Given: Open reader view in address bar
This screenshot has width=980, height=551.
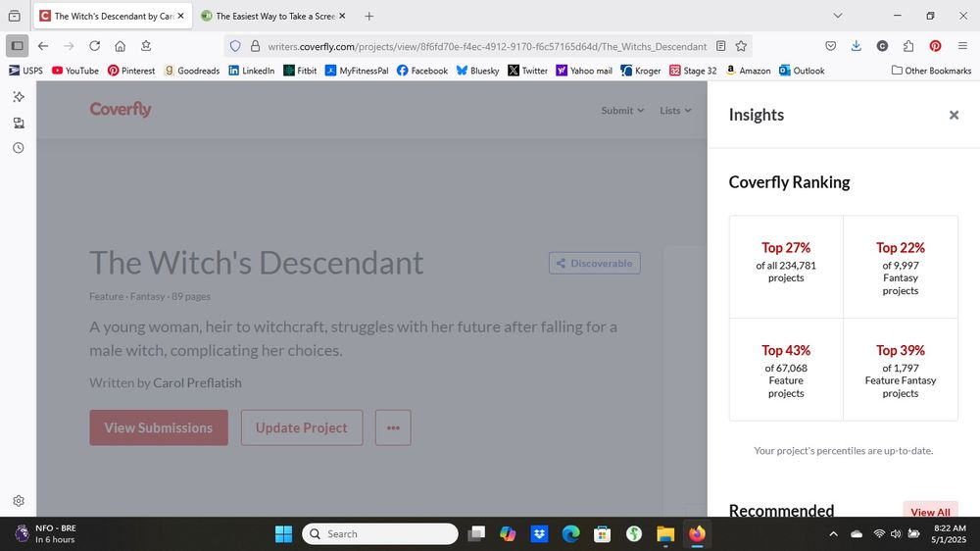Looking at the screenshot, I should (720, 46).
